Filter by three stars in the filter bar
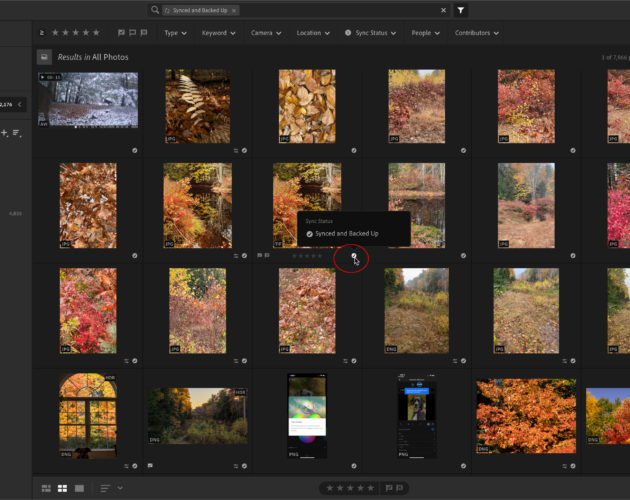The image size is (630, 500). click(76, 33)
